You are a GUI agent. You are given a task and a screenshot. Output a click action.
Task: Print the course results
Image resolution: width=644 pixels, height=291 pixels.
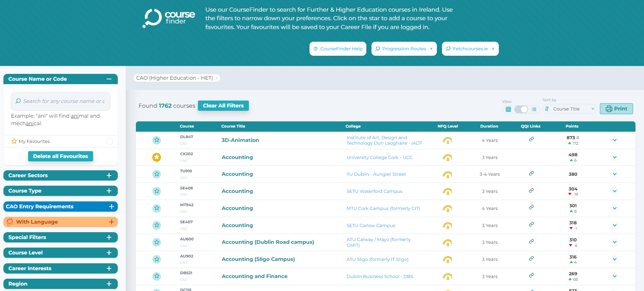[x=616, y=109]
